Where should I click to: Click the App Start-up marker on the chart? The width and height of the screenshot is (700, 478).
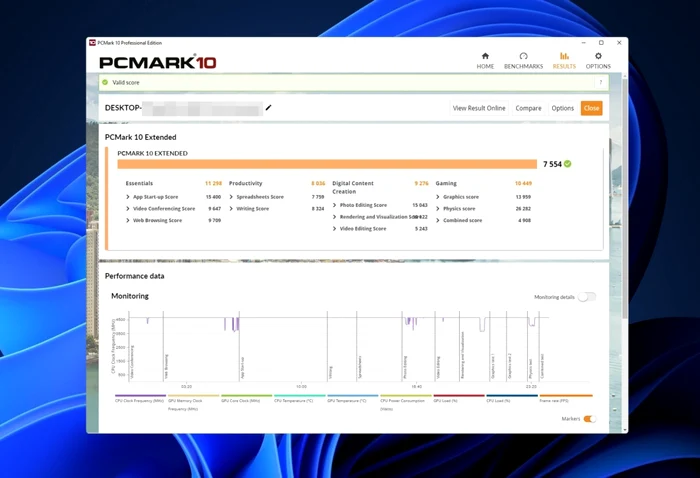coord(242,367)
